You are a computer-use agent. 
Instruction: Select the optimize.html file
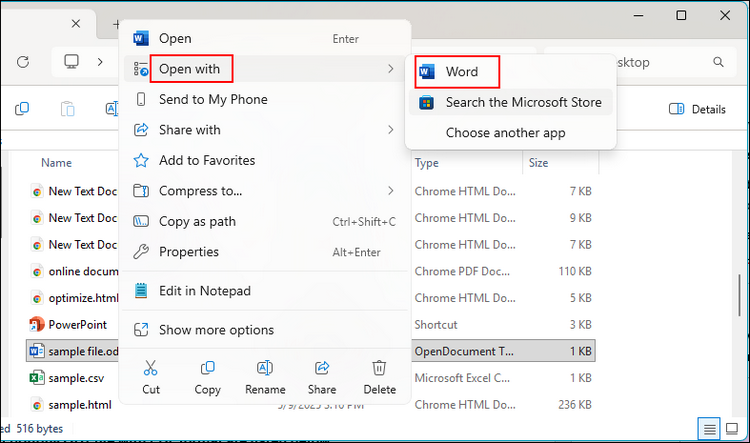point(83,298)
